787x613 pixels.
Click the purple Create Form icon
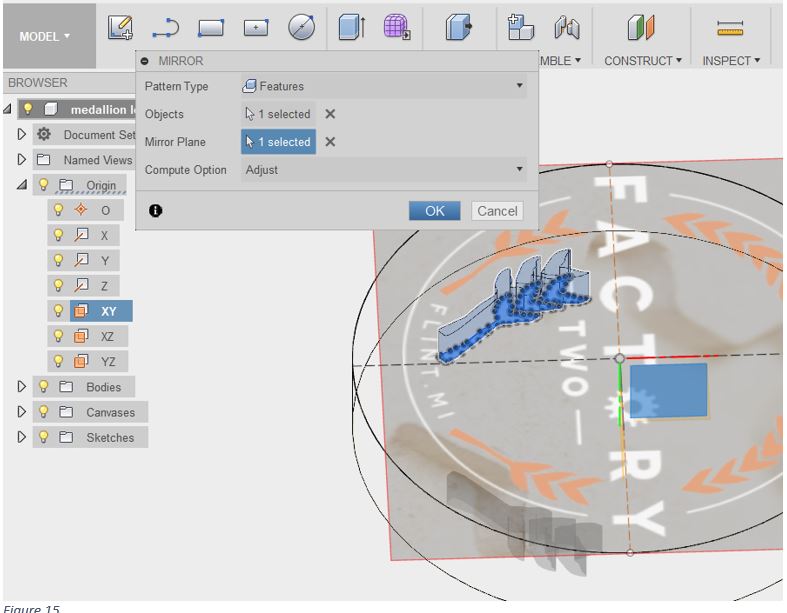pos(397,27)
